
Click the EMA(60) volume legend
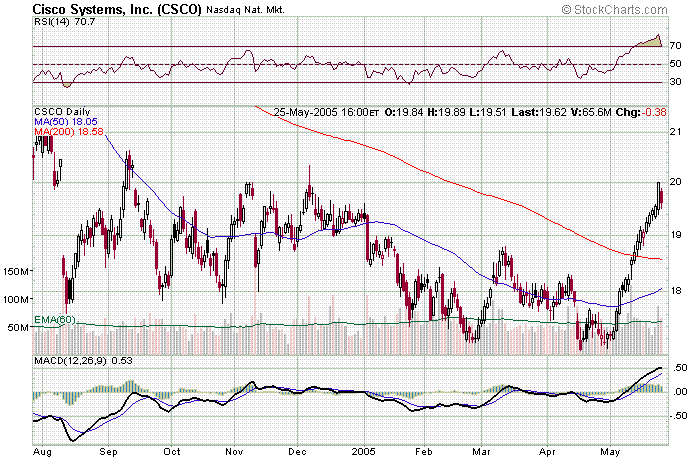click(55, 320)
